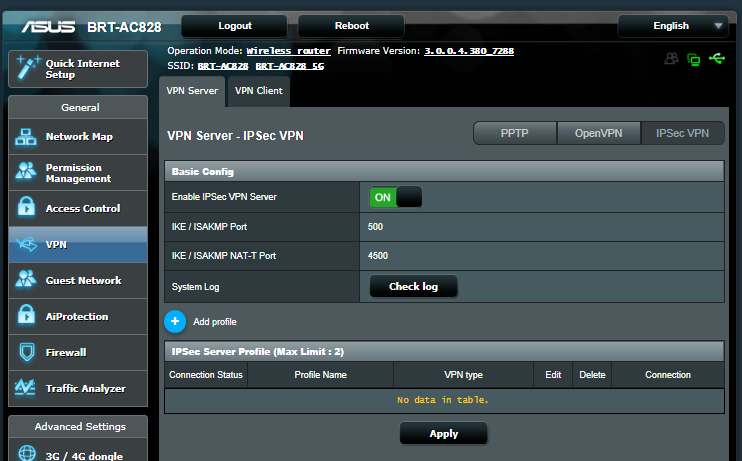Click the Guest Network icon
The width and height of the screenshot is (742, 461).
tap(27, 281)
